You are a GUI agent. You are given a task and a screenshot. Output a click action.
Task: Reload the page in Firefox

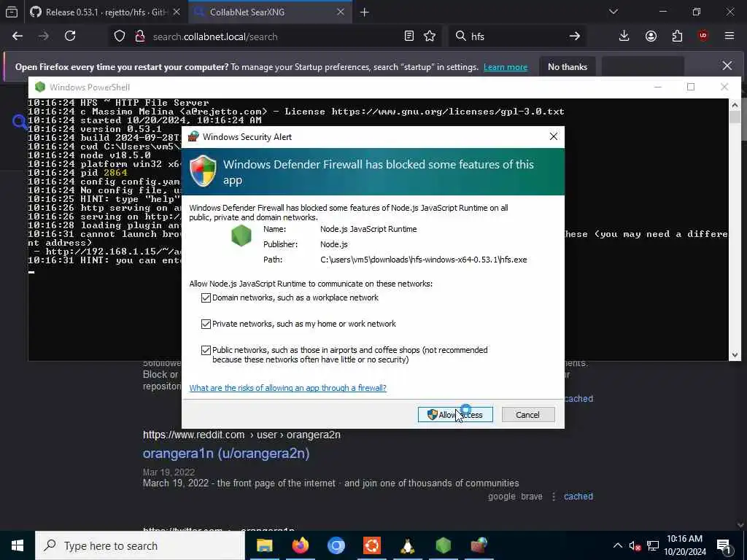click(70, 36)
